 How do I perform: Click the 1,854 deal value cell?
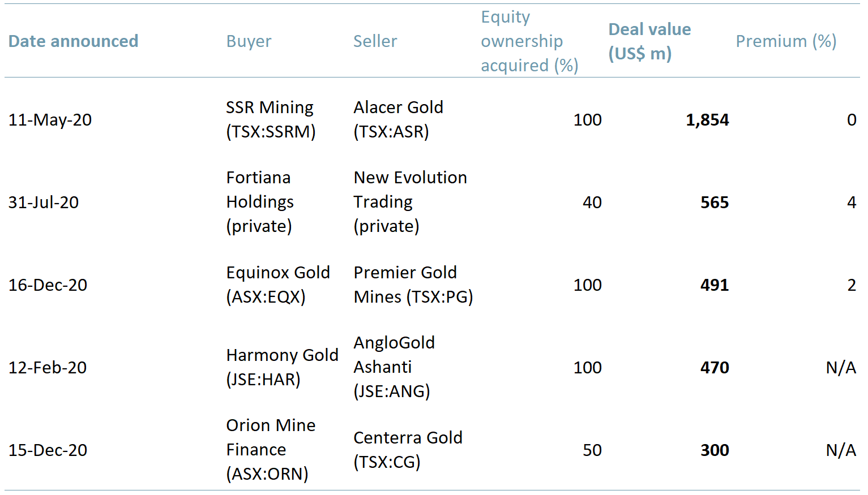(x=707, y=120)
